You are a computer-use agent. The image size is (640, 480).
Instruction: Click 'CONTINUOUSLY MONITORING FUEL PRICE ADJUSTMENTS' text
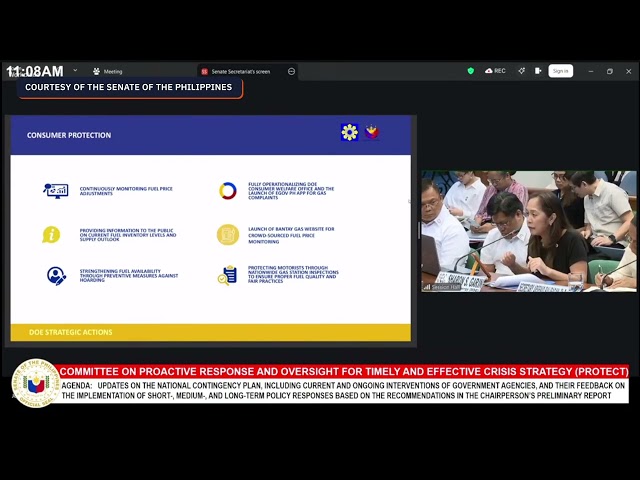coord(126,191)
